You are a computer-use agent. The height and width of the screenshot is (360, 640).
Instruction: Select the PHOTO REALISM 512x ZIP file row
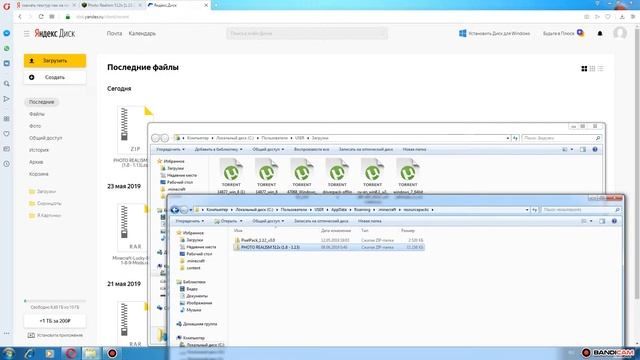[x=329, y=247]
